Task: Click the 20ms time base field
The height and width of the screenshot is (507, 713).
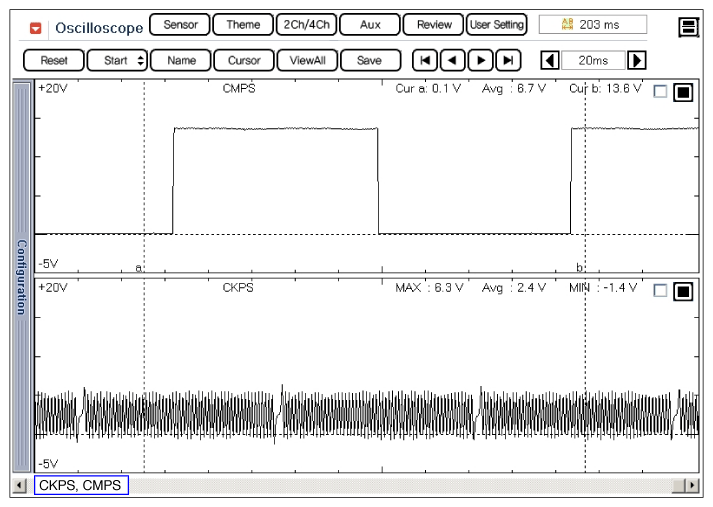Action: point(593,60)
